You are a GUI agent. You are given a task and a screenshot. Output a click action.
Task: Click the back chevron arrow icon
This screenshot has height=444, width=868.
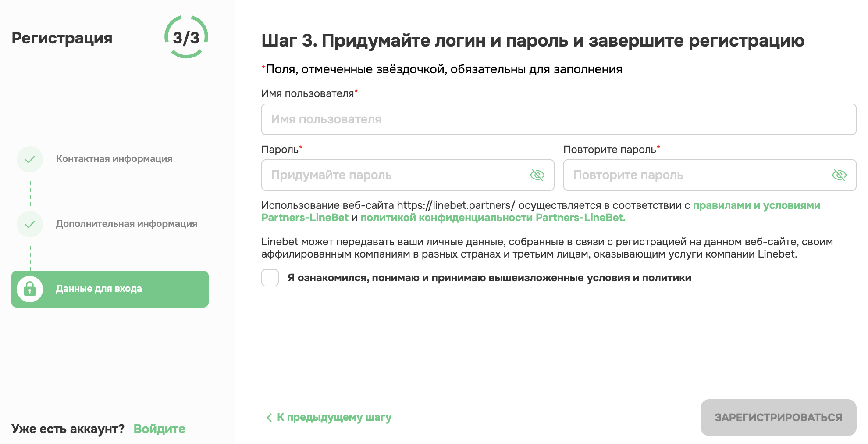click(x=269, y=418)
